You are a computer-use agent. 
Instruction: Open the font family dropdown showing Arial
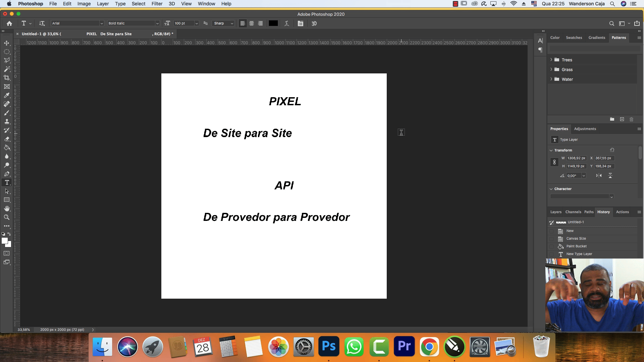point(101,23)
